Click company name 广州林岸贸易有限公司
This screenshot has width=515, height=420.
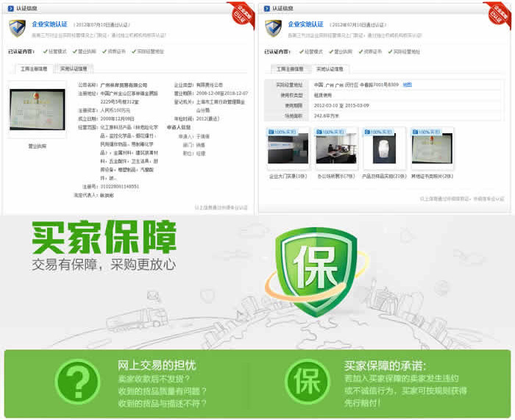(124, 85)
